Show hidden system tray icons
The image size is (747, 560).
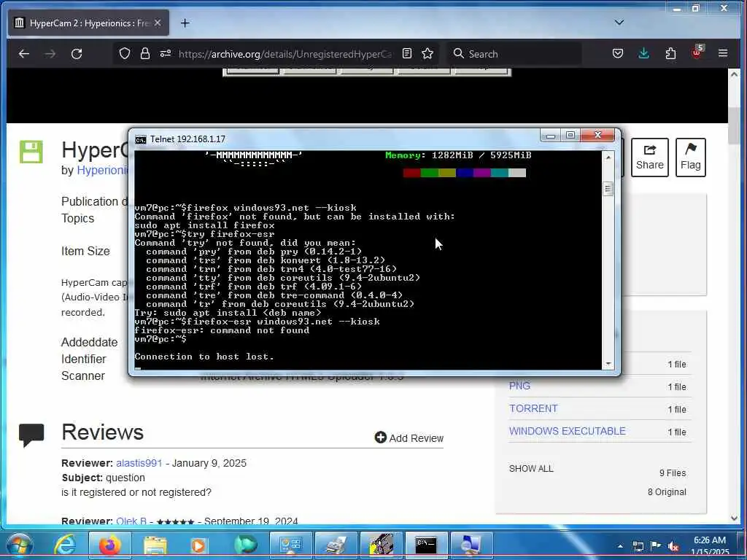[620, 546]
